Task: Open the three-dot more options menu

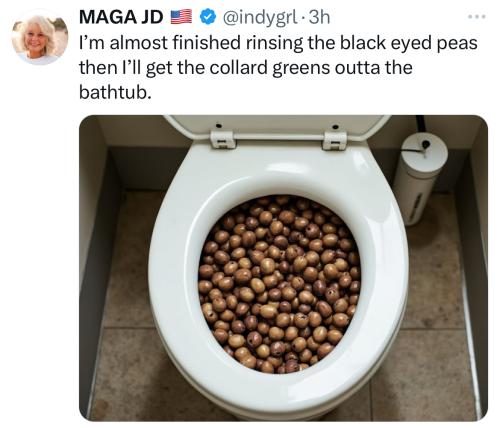Action: click(x=477, y=16)
